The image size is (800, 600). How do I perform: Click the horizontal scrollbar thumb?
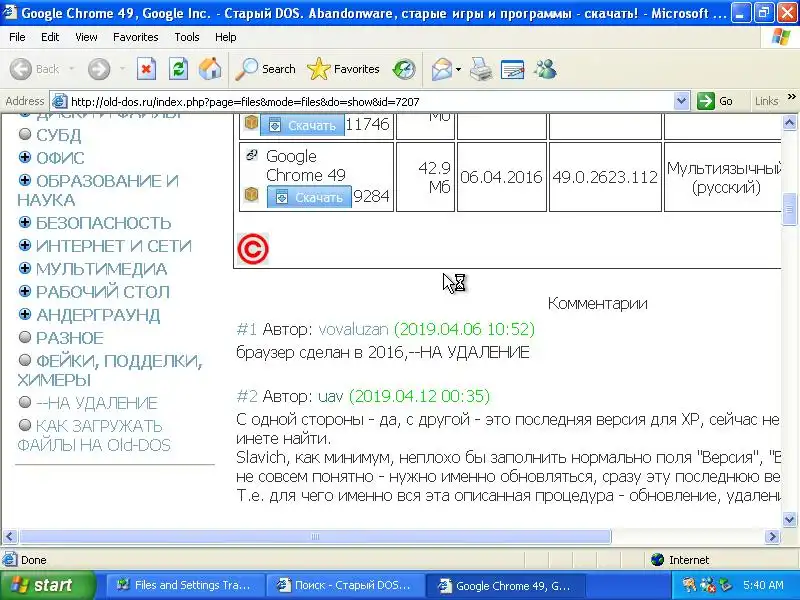point(315,536)
